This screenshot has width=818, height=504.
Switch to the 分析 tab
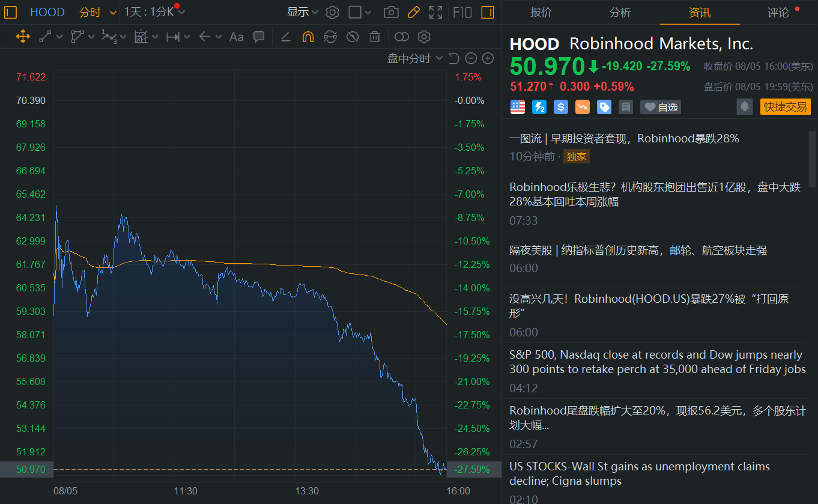620,12
